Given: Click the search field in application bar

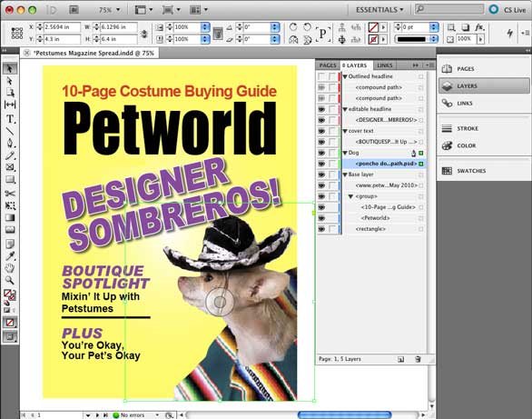Looking at the screenshot, I should coord(449,9).
